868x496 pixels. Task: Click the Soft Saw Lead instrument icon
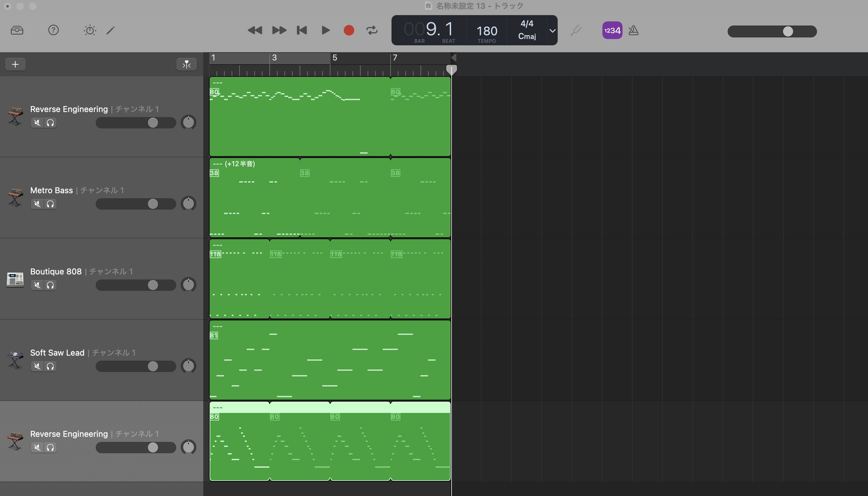point(15,360)
